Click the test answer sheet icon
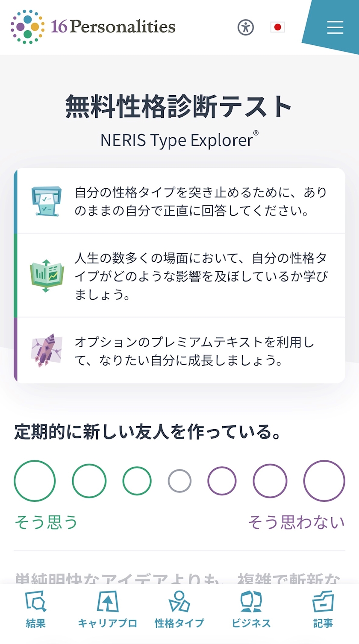Image resolution: width=359 pixels, height=644 pixels. 47,200
